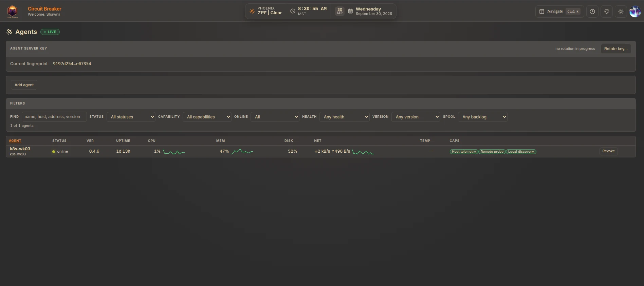Sort by the AGENT column header

(x=15, y=141)
